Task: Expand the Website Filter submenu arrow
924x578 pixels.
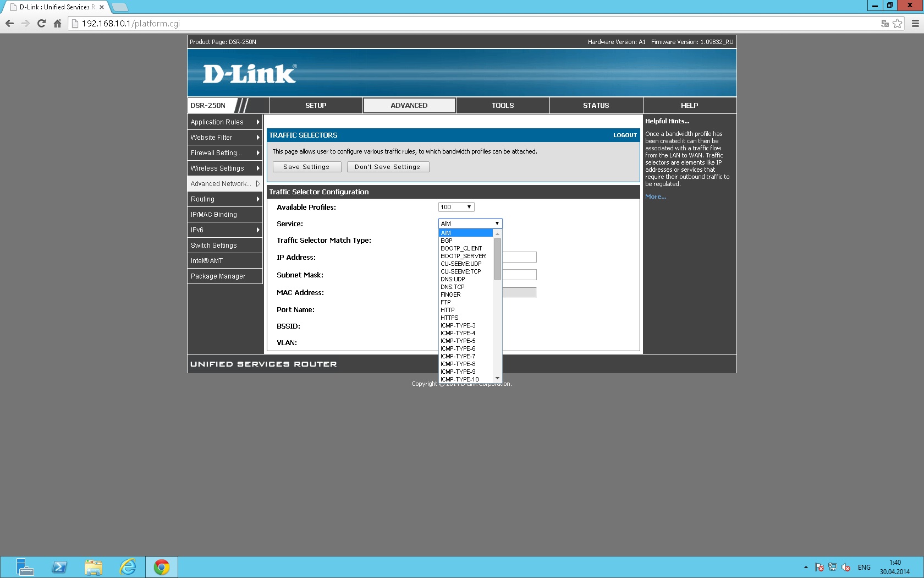Action: click(x=258, y=138)
